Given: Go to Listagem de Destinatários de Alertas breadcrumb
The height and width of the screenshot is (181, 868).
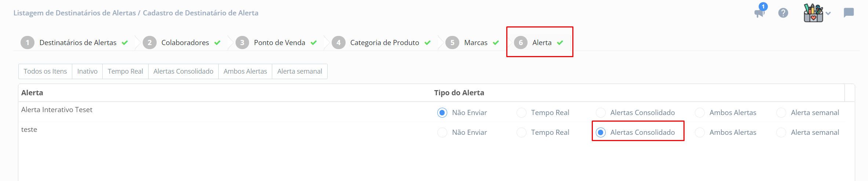Looking at the screenshot, I should [74, 13].
